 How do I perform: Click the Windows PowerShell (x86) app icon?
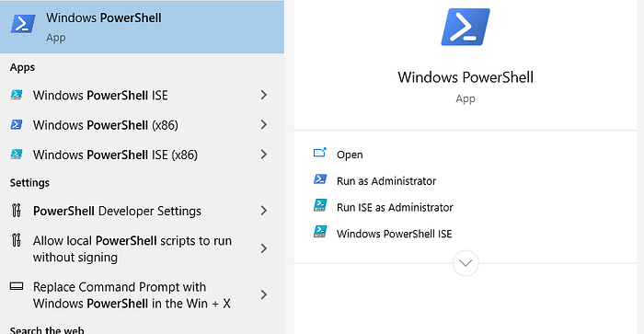tap(17, 124)
